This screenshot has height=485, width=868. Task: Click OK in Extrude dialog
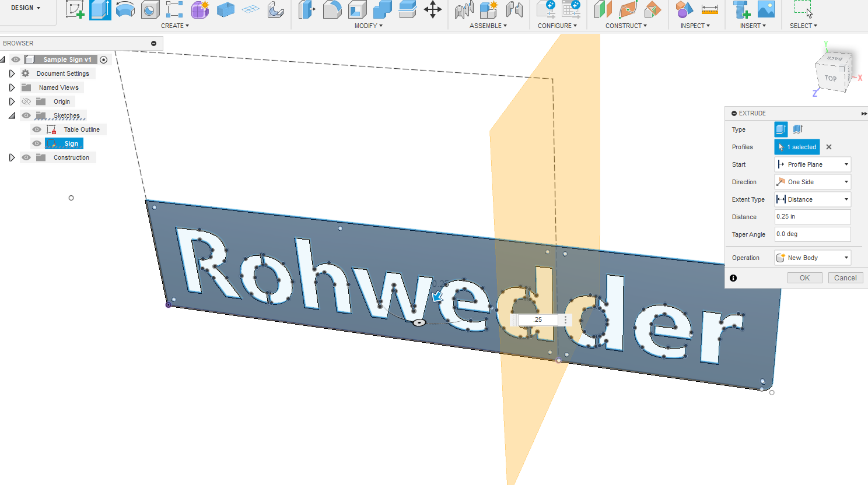click(x=804, y=278)
